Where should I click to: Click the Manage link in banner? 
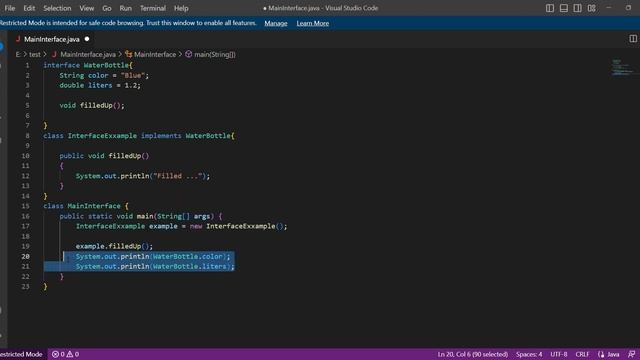(276, 23)
